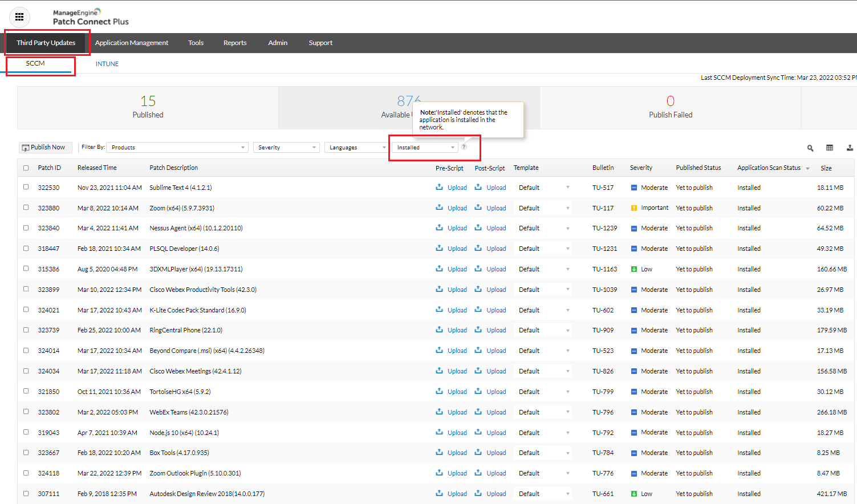The height and width of the screenshot is (504, 857).
Task: Click Last SCCM Deployment Sync Time text
Action: pos(779,78)
